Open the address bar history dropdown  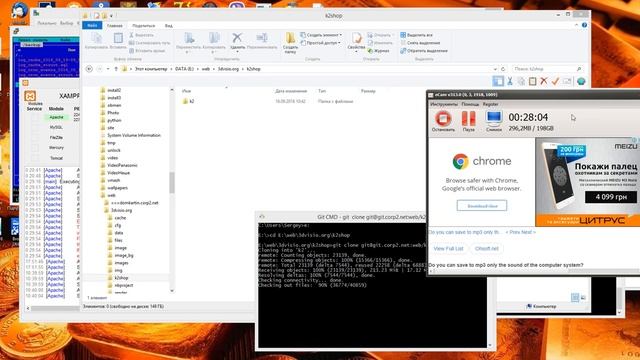pos(495,69)
